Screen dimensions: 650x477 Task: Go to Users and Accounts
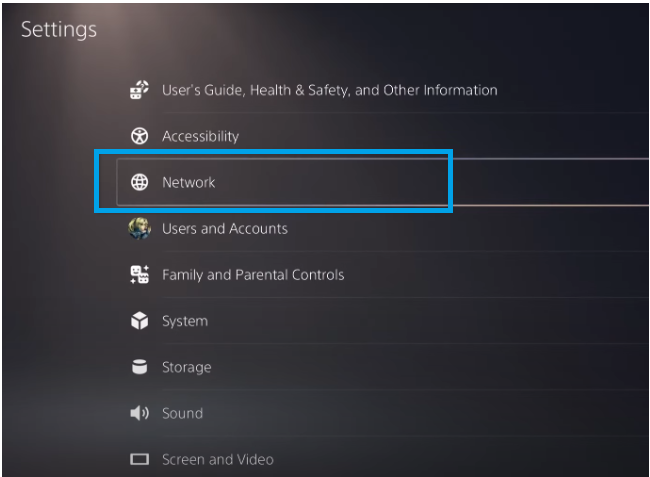click(224, 228)
